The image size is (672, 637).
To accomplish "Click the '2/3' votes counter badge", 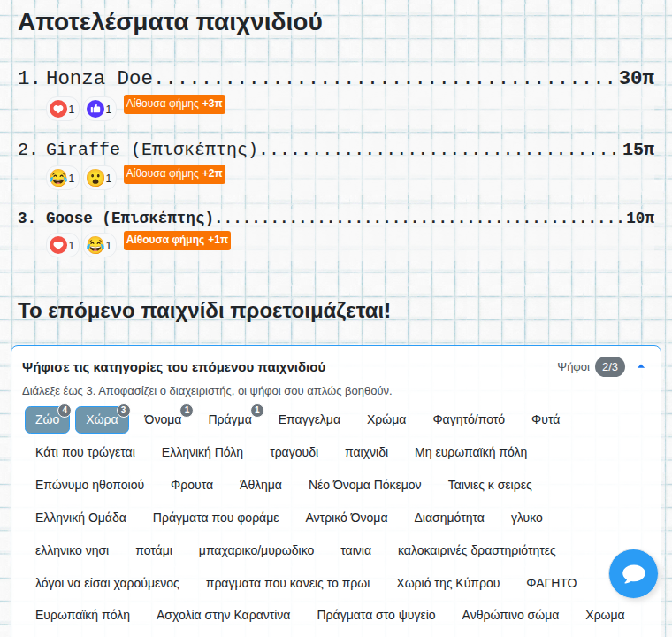I will (x=610, y=367).
